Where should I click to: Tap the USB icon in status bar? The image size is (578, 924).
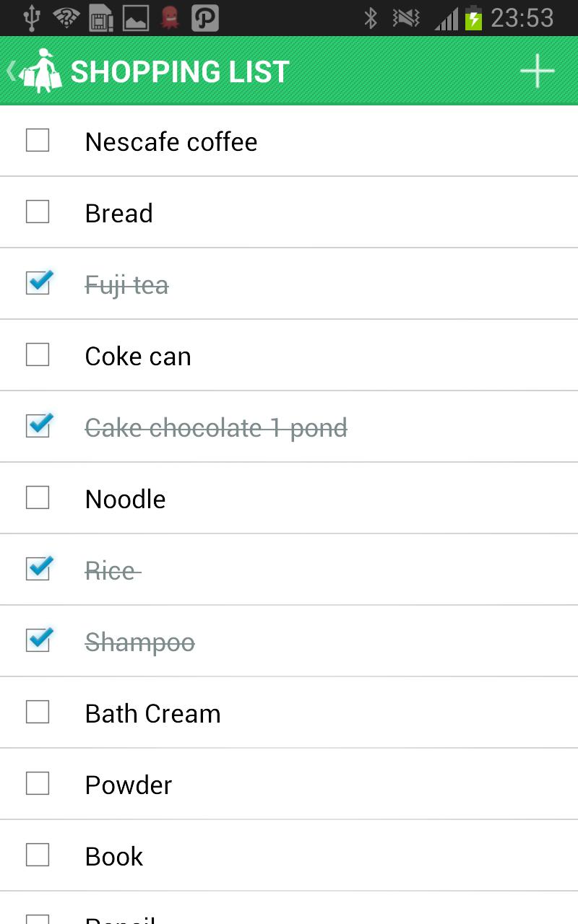[x=31, y=18]
